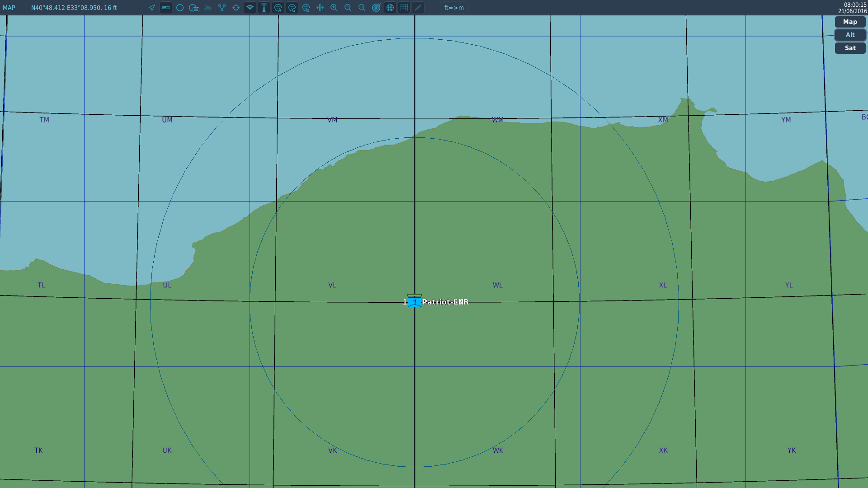Switch to the Sat imagery layer
Screen dimensions: 868x488
pos(850,48)
